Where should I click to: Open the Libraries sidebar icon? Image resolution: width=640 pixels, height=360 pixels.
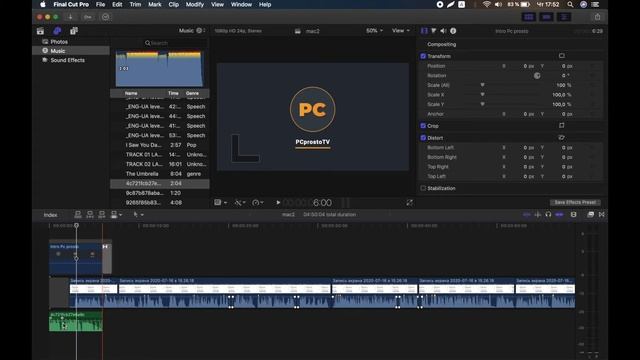coord(40,31)
